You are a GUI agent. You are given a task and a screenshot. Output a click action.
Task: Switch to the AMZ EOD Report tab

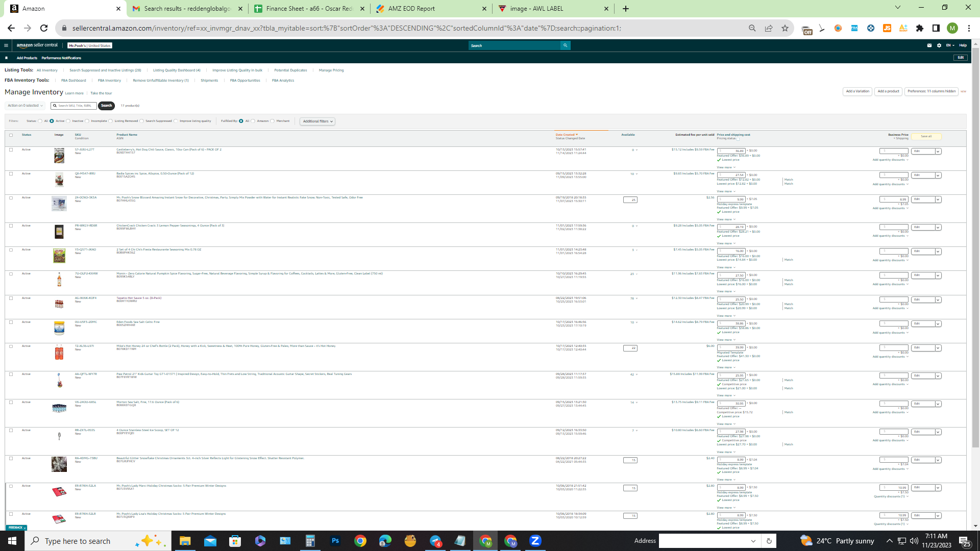pos(431,9)
